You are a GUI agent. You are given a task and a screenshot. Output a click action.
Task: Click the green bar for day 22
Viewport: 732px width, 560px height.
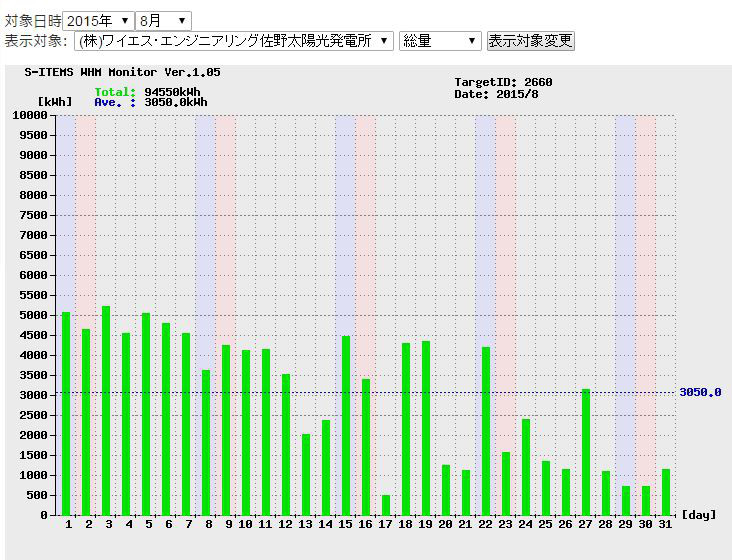(x=486, y=431)
